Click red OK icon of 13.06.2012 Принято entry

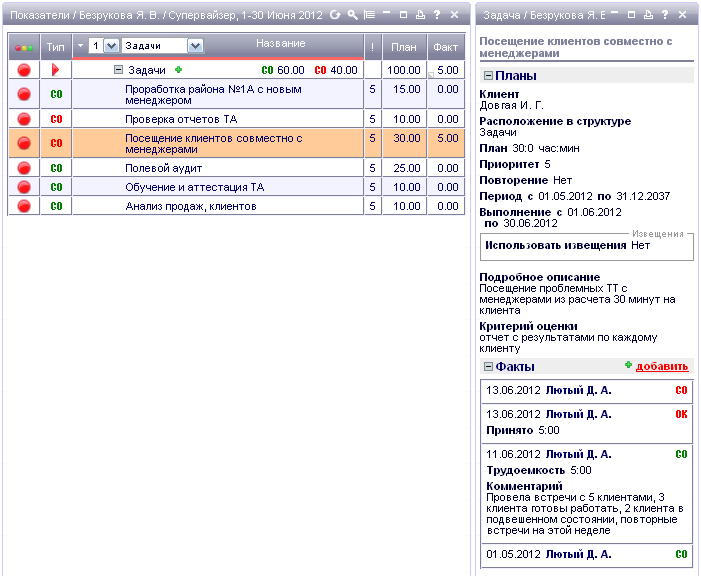click(681, 414)
